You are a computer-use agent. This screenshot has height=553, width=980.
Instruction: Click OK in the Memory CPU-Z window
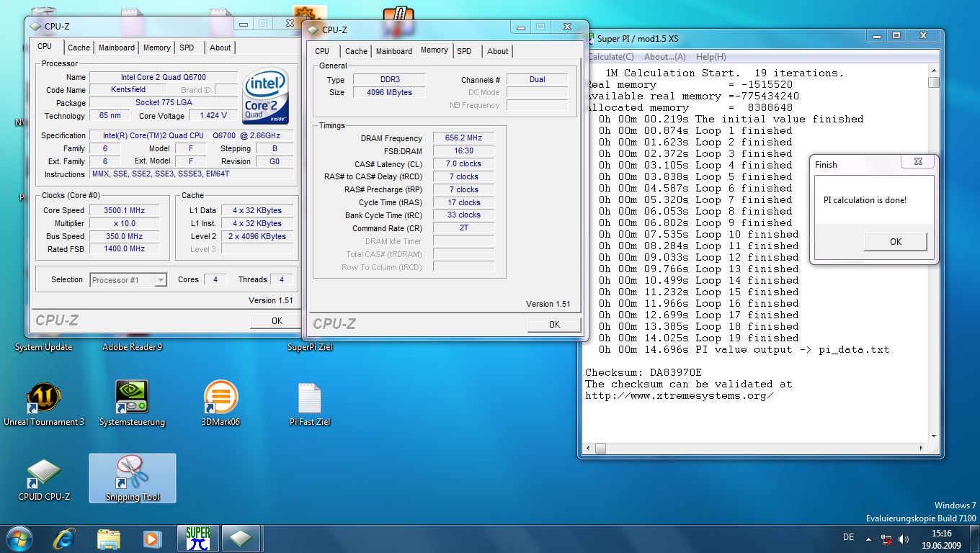pyautogui.click(x=554, y=325)
